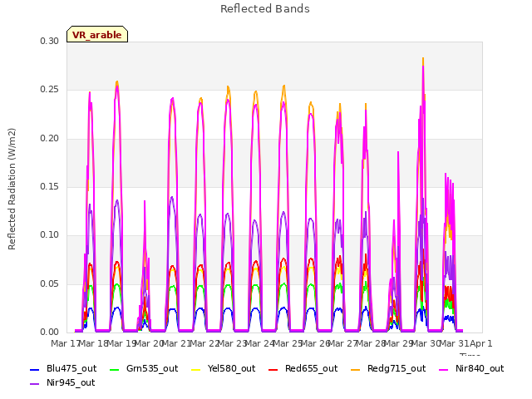This screenshot has height=399, width=532.
Task: Click the Nir840_out magenta legend swatch
Action: tap(444, 369)
